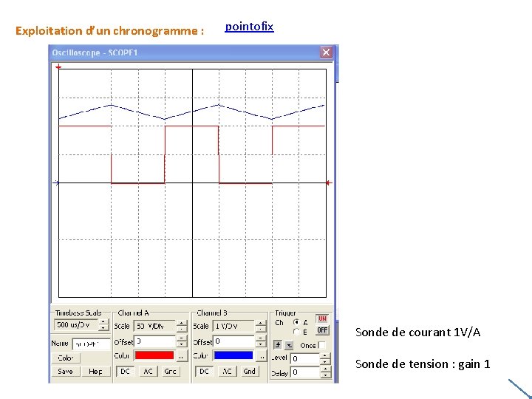
Task: Open the pointofix hyperlink
Action: pos(250,27)
